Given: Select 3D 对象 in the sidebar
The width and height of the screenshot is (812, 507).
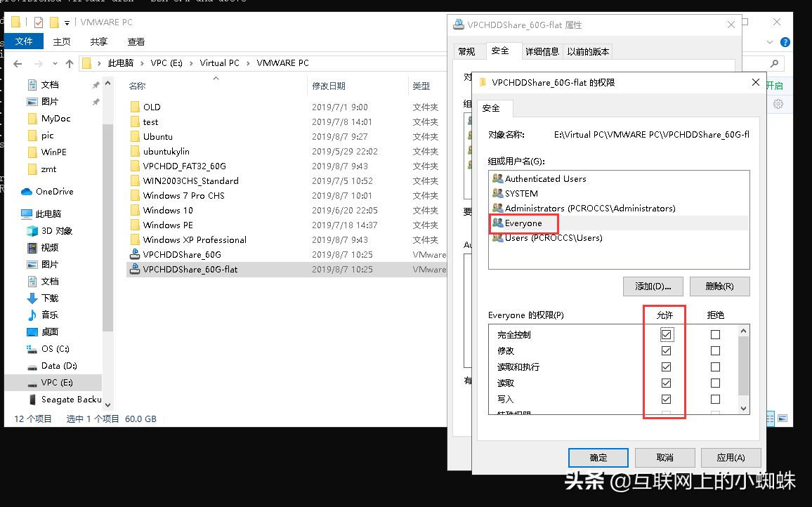Looking at the screenshot, I should point(51,231).
